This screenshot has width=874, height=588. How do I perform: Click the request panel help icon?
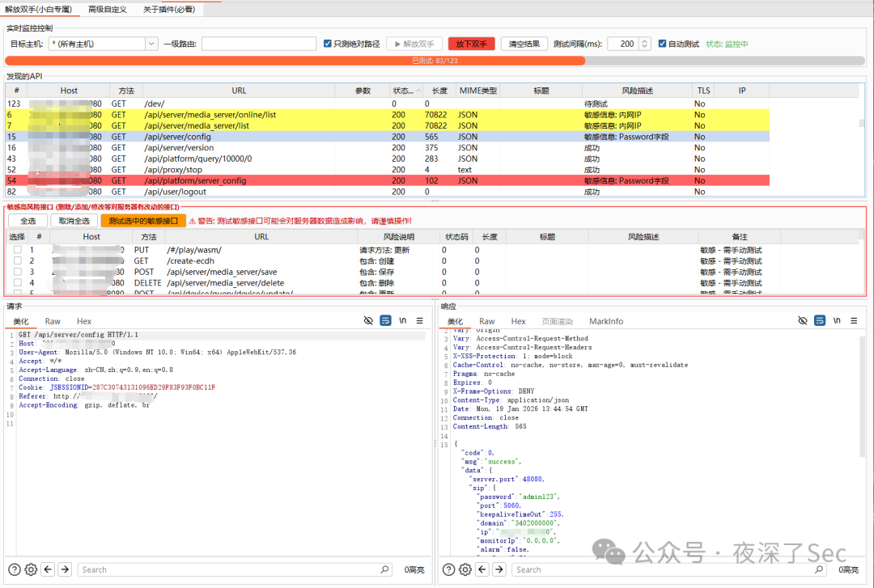(15, 569)
